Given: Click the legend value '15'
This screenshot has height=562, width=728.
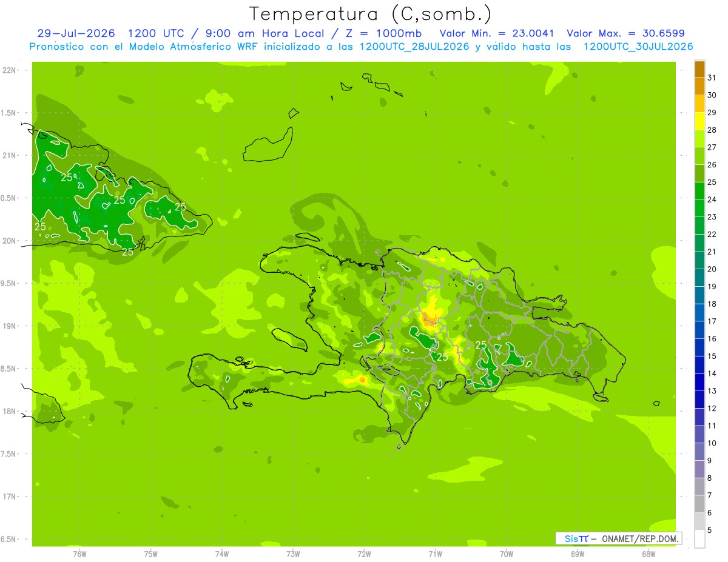Looking at the screenshot, I should pyautogui.click(x=712, y=356).
